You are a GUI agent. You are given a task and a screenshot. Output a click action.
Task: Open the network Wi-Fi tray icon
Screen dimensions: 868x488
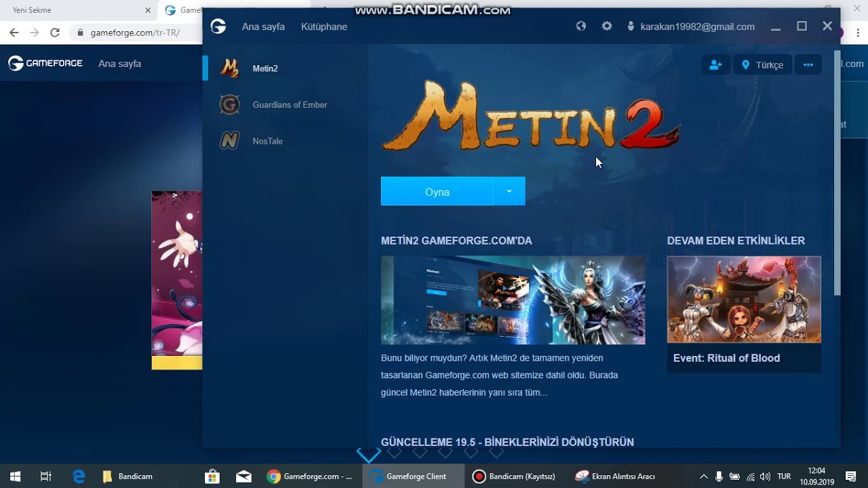click(x=751, y=476)
